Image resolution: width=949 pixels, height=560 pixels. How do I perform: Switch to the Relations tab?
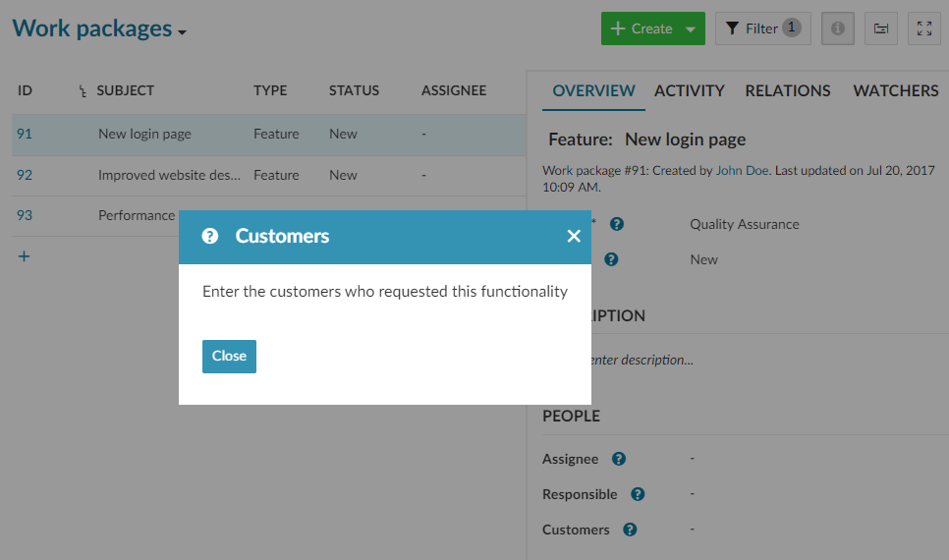point(787,90)
